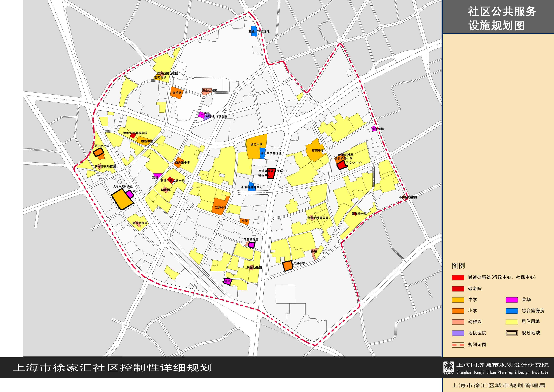Click the 规划地块 black outlined box symbol
Image resolution: width=554 pixels, height=392 pixels.
point(512,333)
